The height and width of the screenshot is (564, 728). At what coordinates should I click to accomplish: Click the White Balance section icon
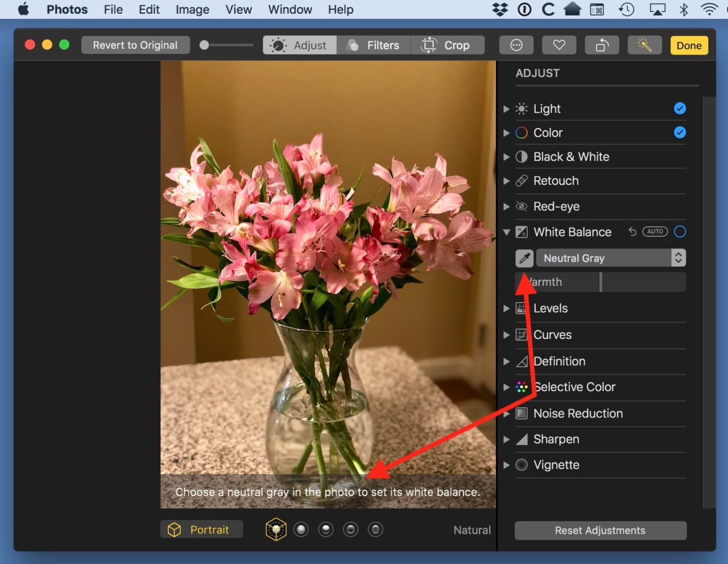[x=522, y=232]
